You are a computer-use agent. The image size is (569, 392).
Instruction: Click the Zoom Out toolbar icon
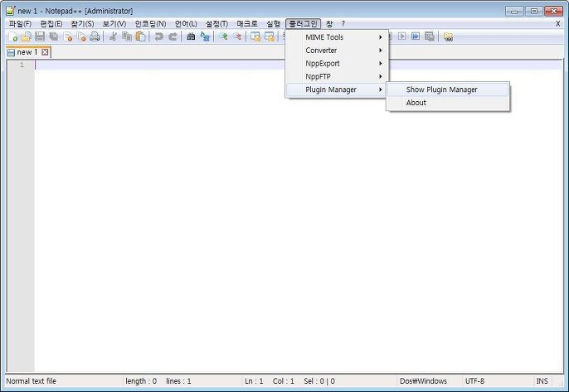pos(237,36)
